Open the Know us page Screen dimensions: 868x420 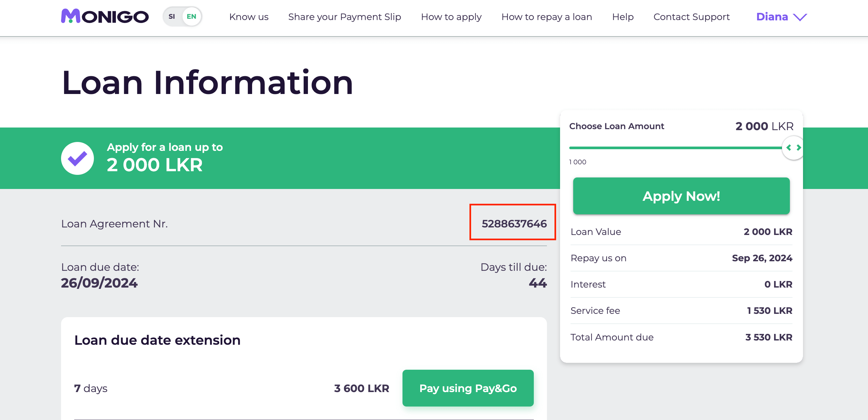[249, 16]
